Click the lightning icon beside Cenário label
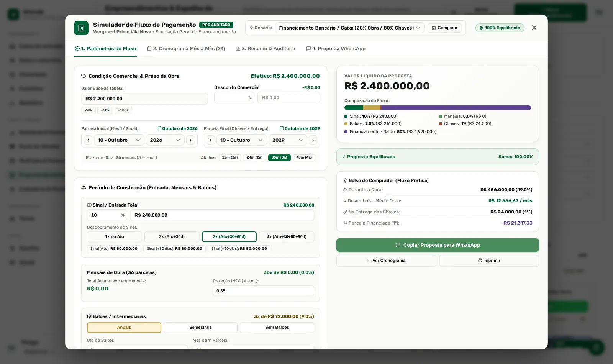The image size is (613, 364). point(251,28)
